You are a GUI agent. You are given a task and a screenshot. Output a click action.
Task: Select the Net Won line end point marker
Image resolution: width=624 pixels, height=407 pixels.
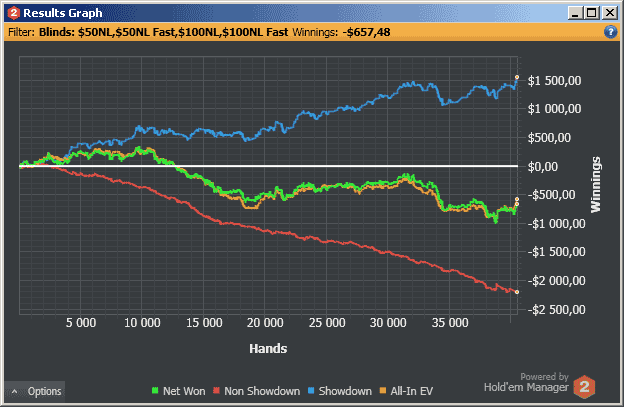(x=517, y=204)
